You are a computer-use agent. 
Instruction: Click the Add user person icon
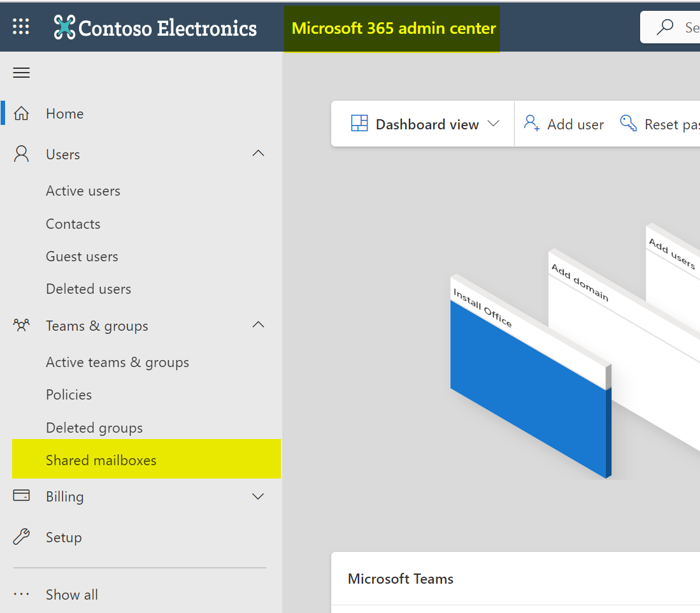[531, 123]
